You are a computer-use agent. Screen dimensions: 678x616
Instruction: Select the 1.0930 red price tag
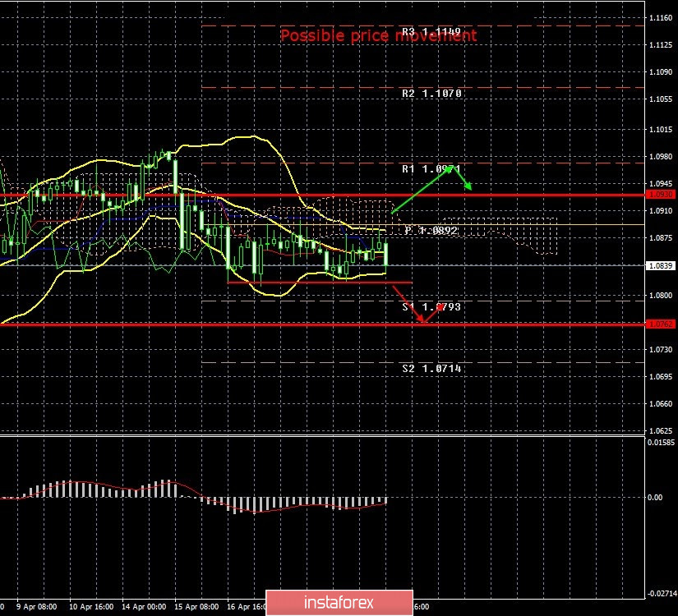pos(660,195)
